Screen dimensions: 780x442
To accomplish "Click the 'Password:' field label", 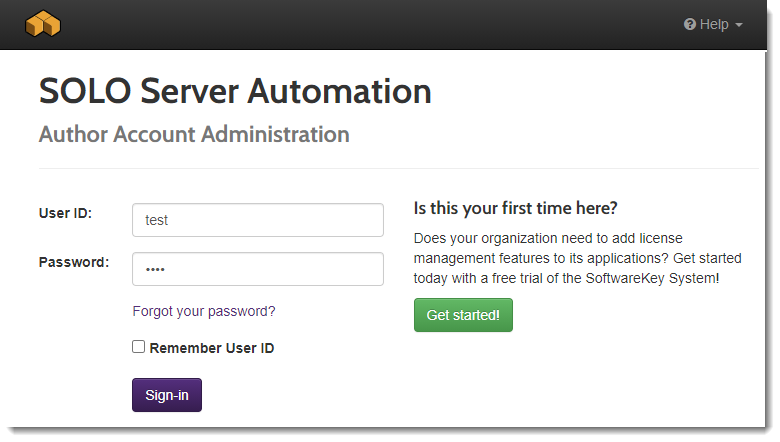I will pos(74,262).
